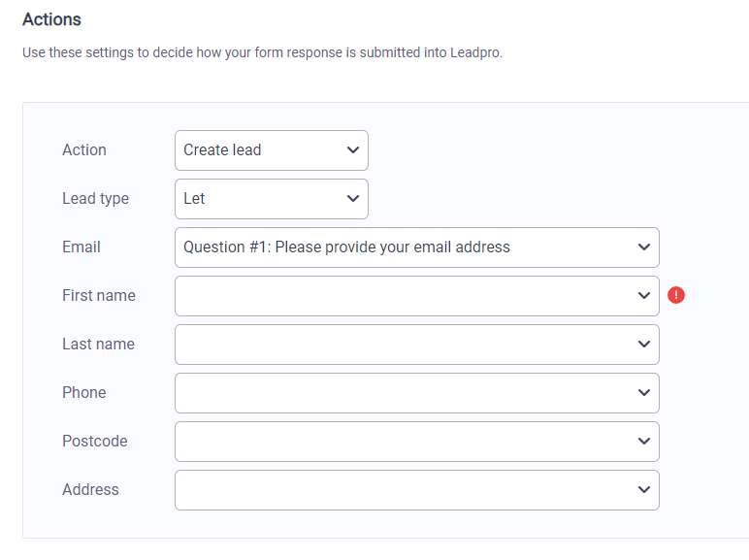Click the 'Email' field label
The height and width of the screenshot is (560, 749).
[x=81, y=247]
